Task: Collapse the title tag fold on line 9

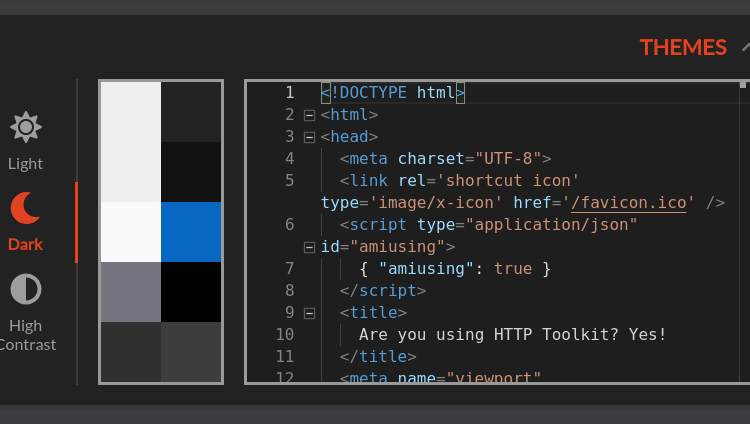Action: click(309, 313)
